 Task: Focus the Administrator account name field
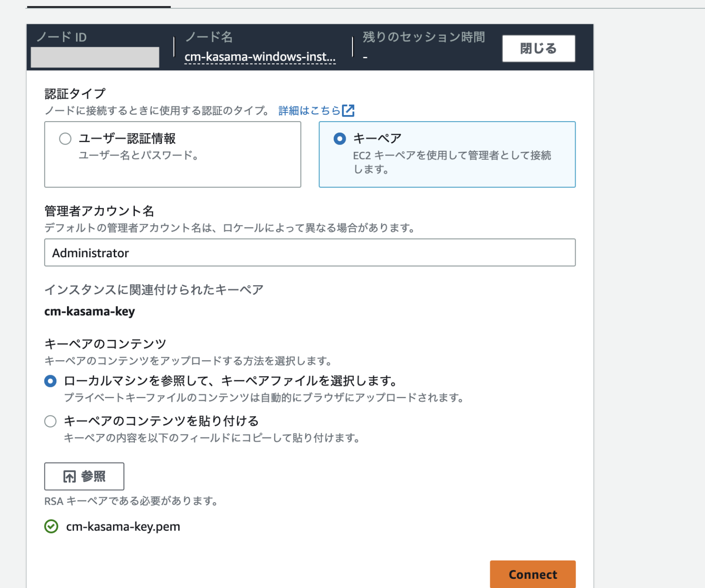point(310,252)
